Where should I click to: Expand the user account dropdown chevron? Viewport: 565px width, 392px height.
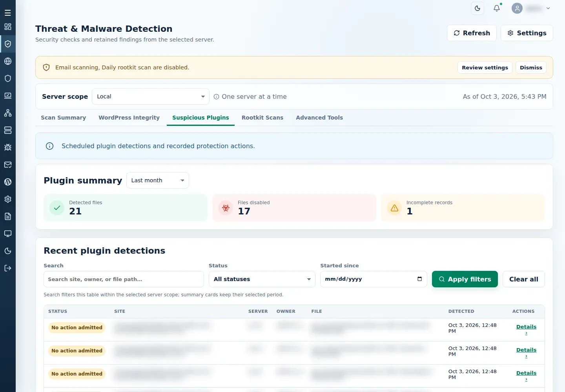[548, 8]
